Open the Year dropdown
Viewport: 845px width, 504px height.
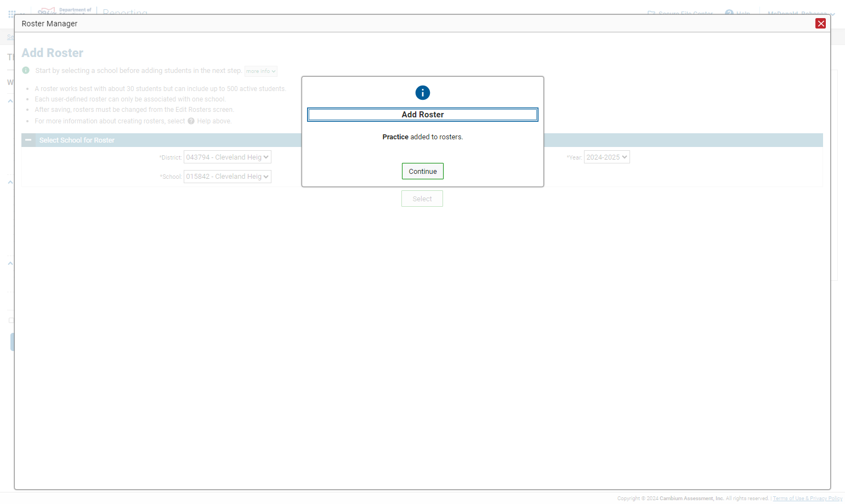(x=606, y=157)
